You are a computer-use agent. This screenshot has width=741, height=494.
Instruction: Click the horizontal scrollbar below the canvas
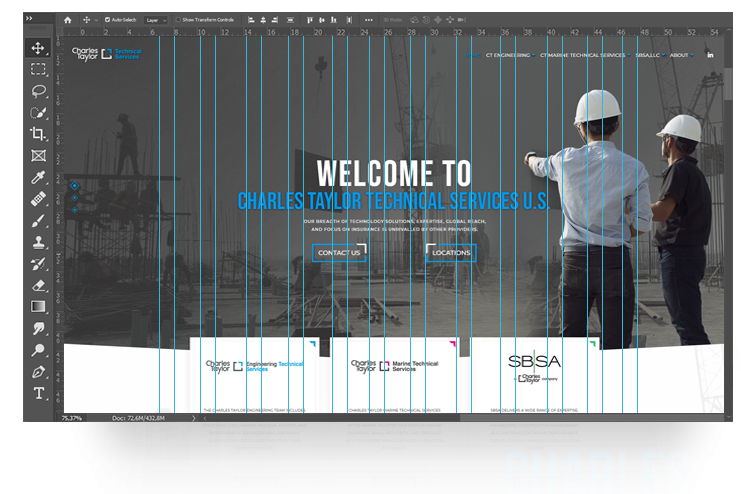(x=591, y=418)
